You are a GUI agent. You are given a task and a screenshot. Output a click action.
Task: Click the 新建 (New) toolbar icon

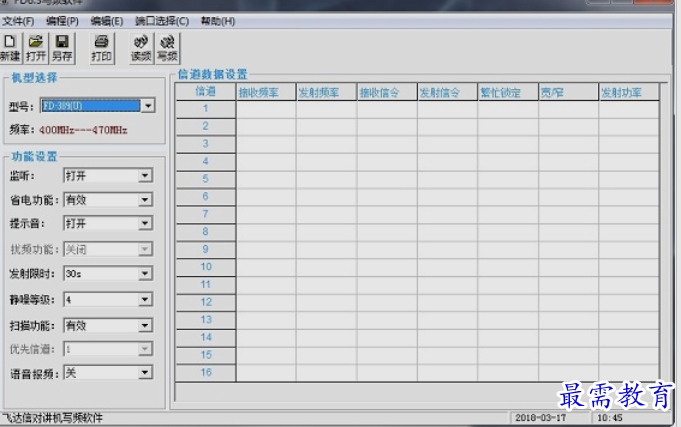(10, 48)
